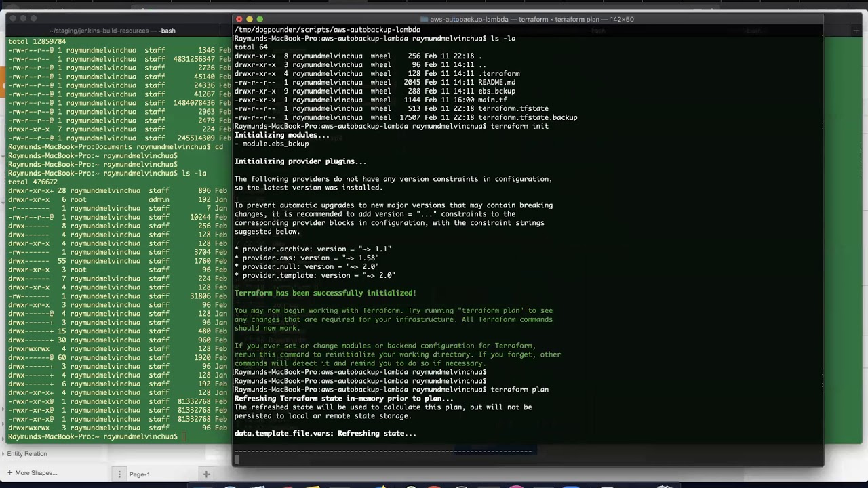Click the 'ebs_bckup' directory name
Viewport: 868px width, 488px height.
tap(497, 91)
